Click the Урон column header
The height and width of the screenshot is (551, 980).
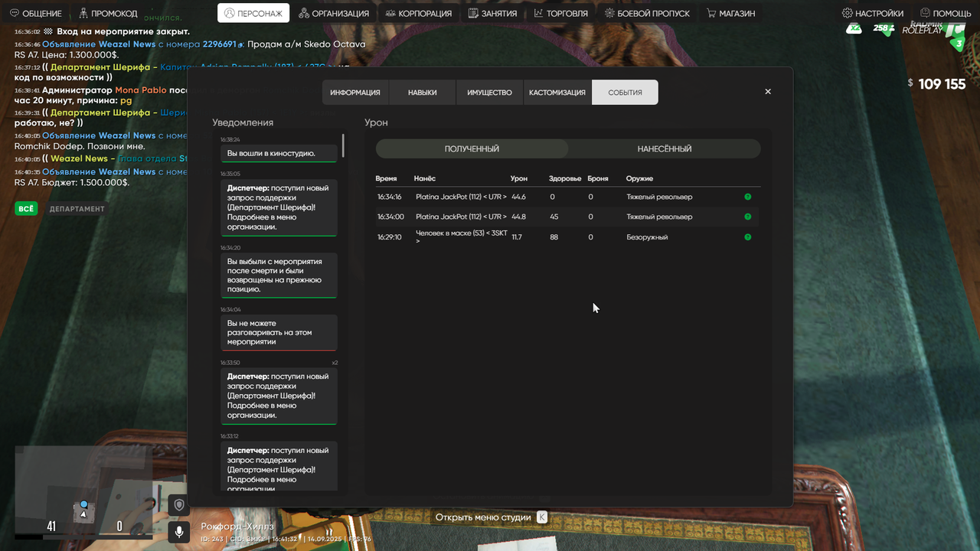[x=519, y=178]
